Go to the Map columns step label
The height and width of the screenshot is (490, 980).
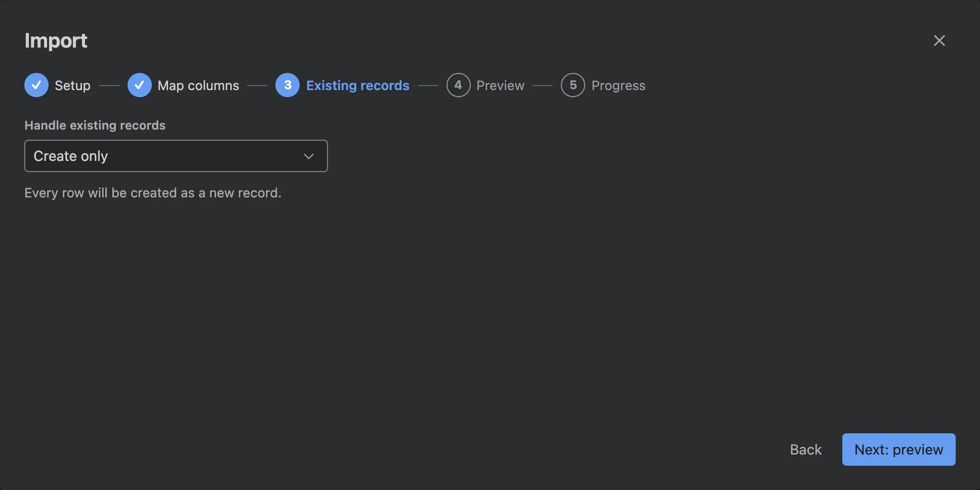click(198, 86)
